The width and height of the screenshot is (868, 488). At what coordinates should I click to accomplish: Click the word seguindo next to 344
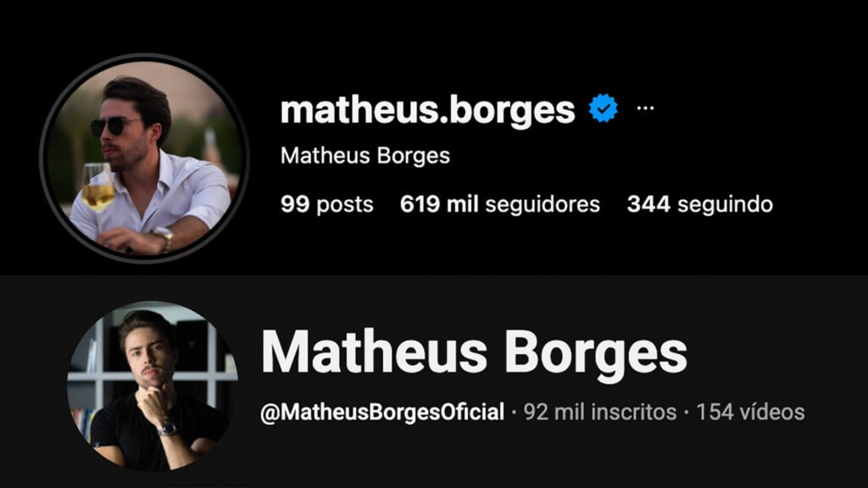coord(726,205)
